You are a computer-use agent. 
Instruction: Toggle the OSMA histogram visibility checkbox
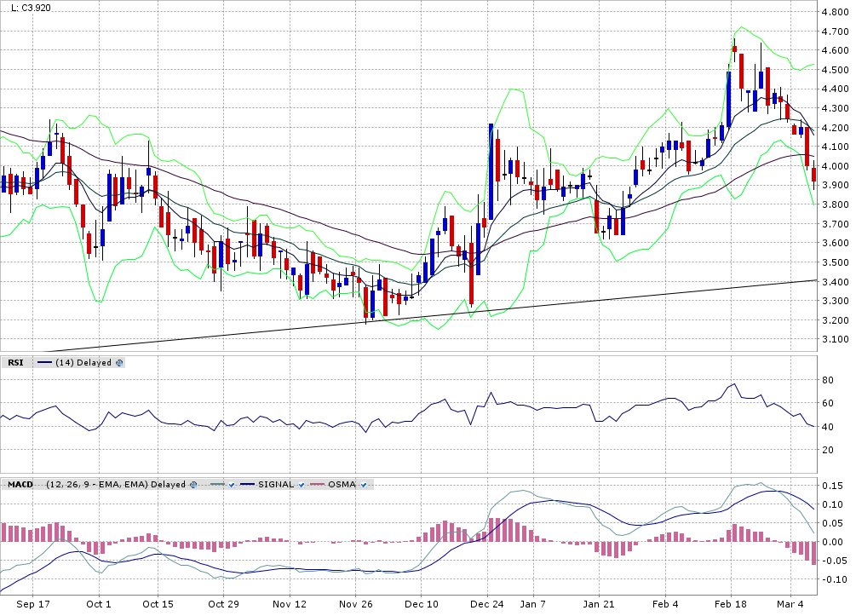tap(364, 485)
